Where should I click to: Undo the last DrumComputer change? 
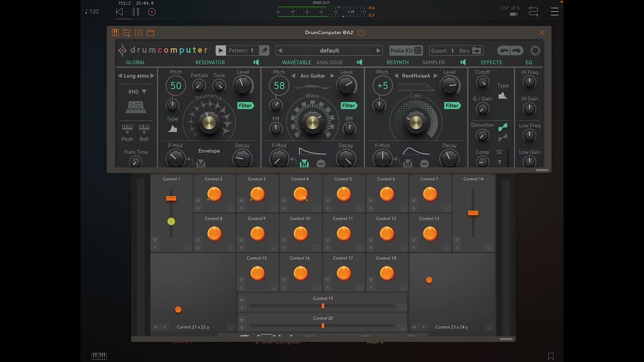point(504,50)
